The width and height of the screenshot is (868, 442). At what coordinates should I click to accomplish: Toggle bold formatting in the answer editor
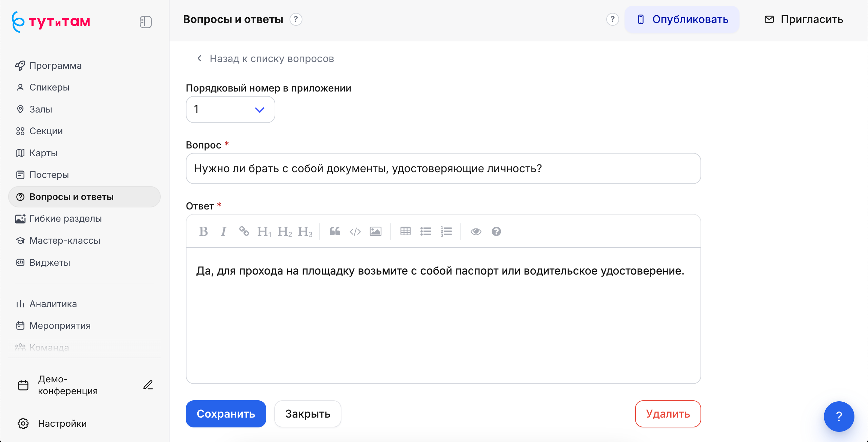pos(203,232)
